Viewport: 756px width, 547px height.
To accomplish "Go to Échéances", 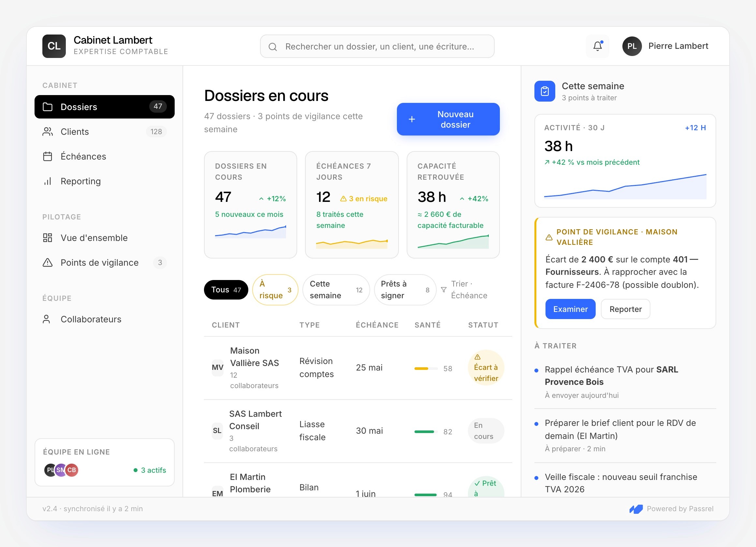I will tap(104, 156).
